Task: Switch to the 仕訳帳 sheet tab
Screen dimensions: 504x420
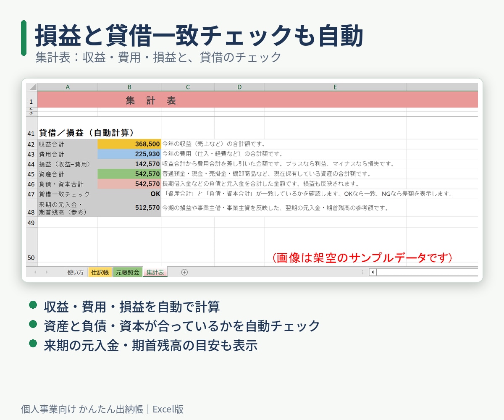Action: coord(100,272)
